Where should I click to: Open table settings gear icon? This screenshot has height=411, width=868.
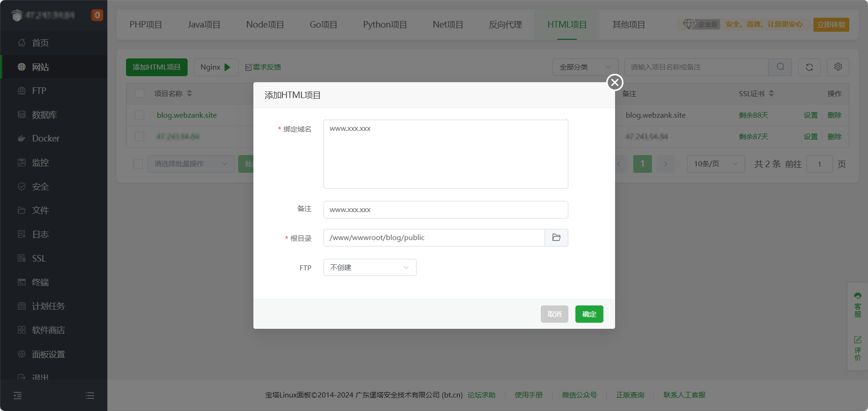(x=838, y=67)
